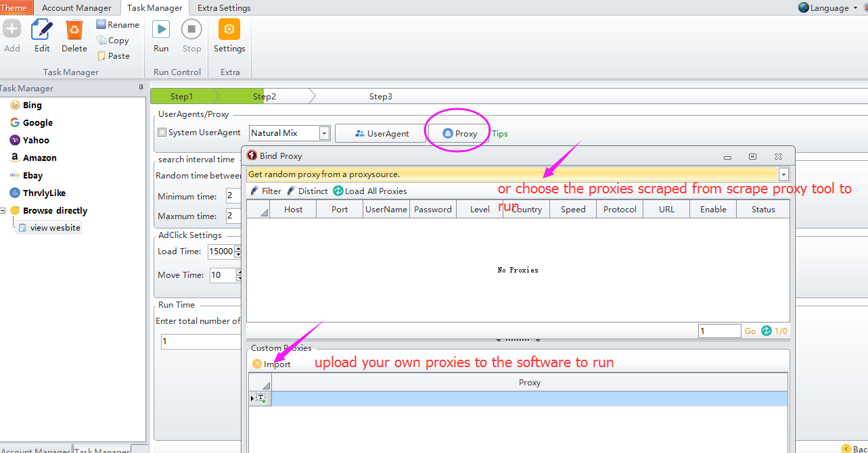Select the Amazon task in list
Image resolution: width=868 pixels, height=453 pixels.
(39, 158)
